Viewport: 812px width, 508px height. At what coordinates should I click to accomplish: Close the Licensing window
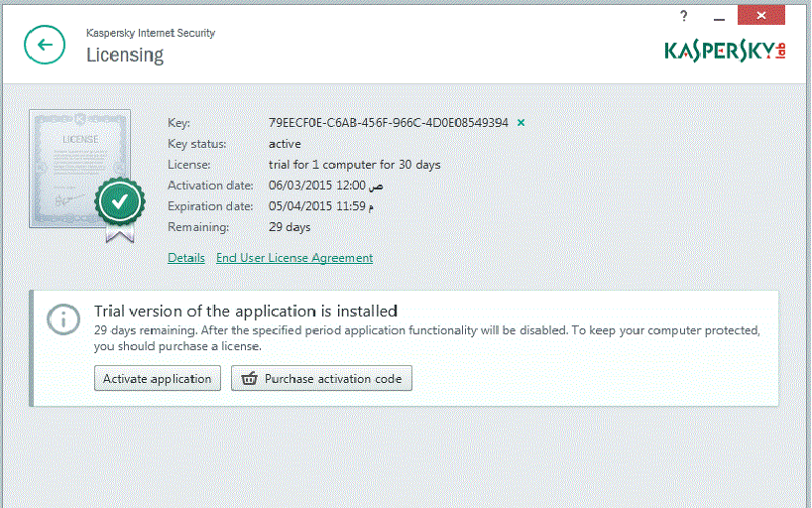(761, 15)
